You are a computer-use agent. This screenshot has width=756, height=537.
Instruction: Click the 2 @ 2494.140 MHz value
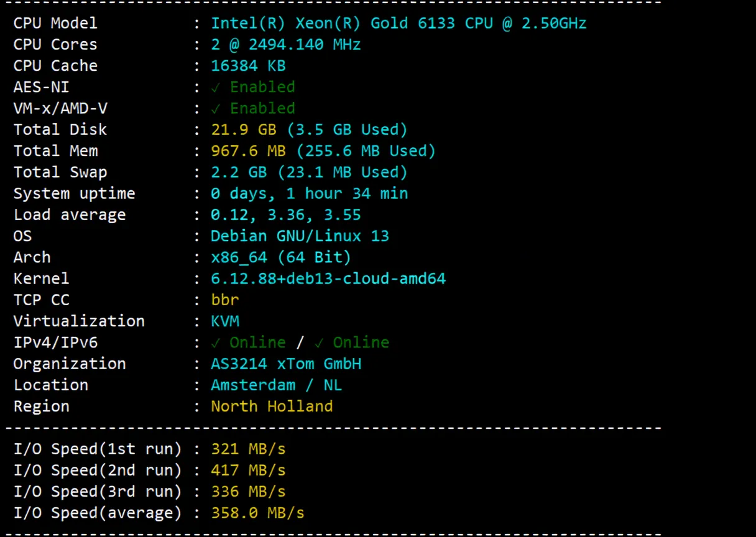[286, 45]
